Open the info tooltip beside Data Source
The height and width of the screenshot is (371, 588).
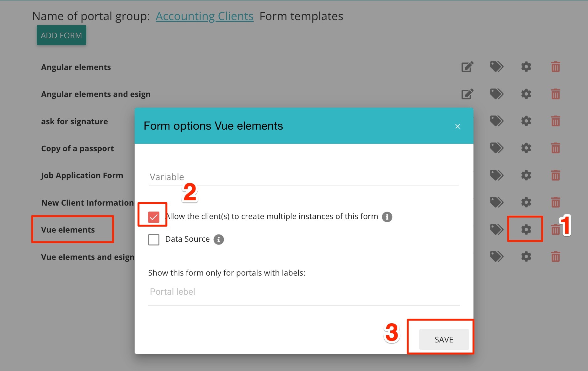[219, 239]
